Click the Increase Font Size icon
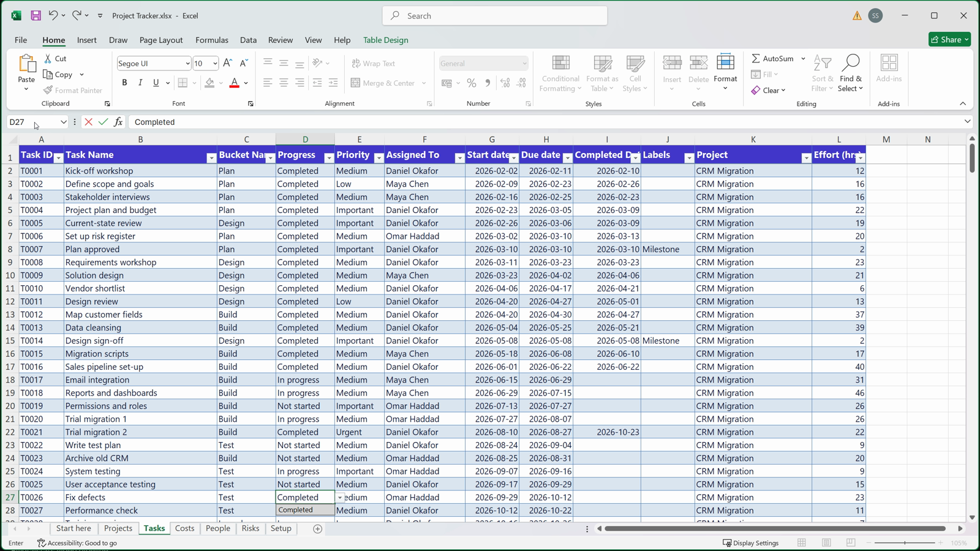The image size is (980, 551). tap(228, 63)
